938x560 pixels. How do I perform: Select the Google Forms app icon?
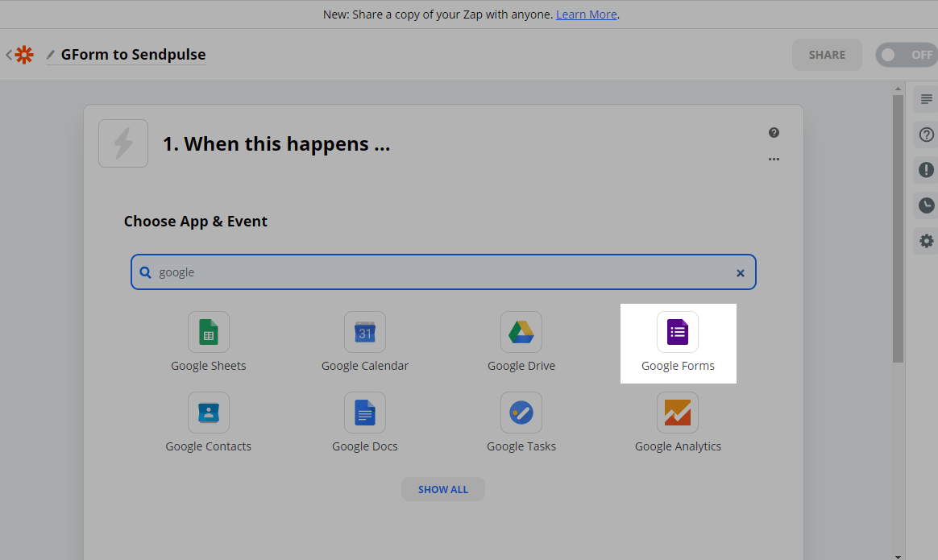point(678,332)
